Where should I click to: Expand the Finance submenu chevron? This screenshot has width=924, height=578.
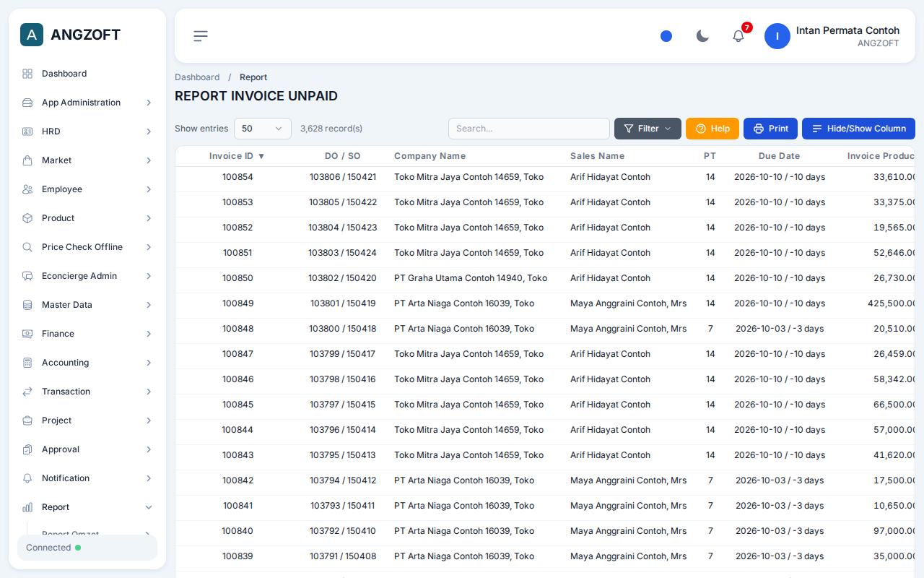(149, 334)
